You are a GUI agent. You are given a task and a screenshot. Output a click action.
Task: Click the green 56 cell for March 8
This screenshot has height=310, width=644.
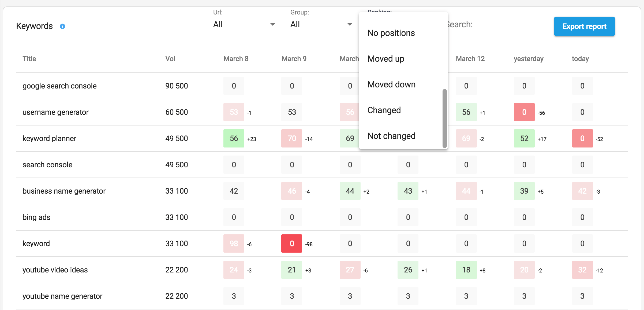(234, 138)
